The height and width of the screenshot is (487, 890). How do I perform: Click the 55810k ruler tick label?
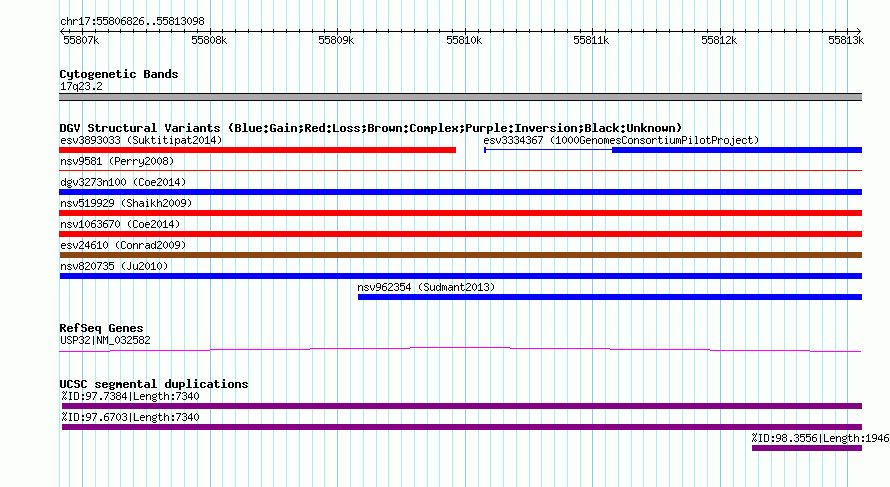point(464,40)
